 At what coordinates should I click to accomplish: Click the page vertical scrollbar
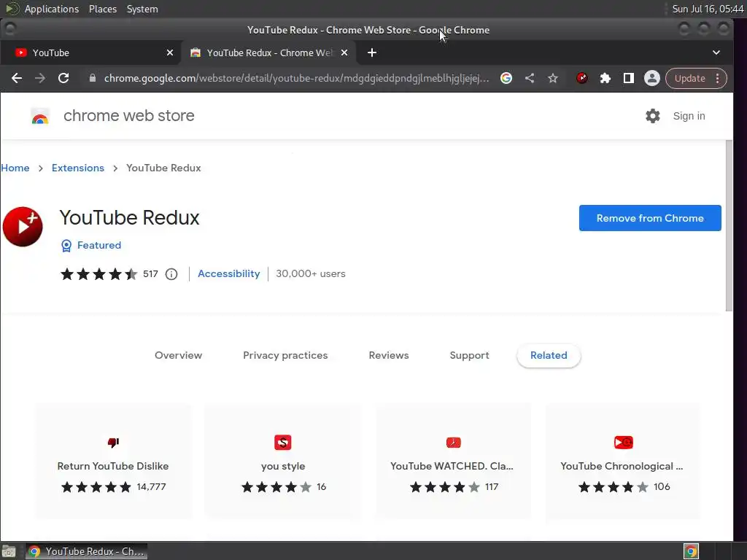(x=729, y=226)
